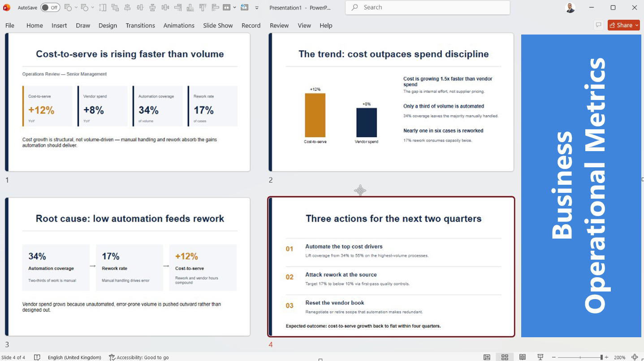Click the Slide Sorter view icon

pyautogui.click(x=505, y=357)
